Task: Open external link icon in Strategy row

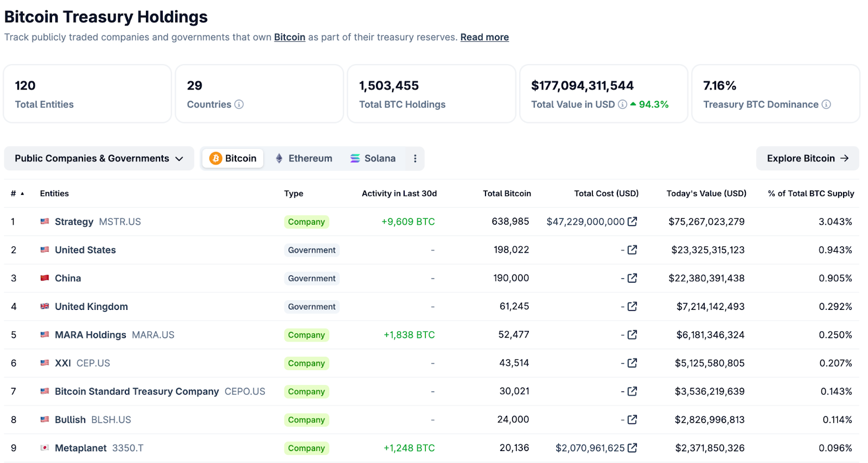Action: 632,221
